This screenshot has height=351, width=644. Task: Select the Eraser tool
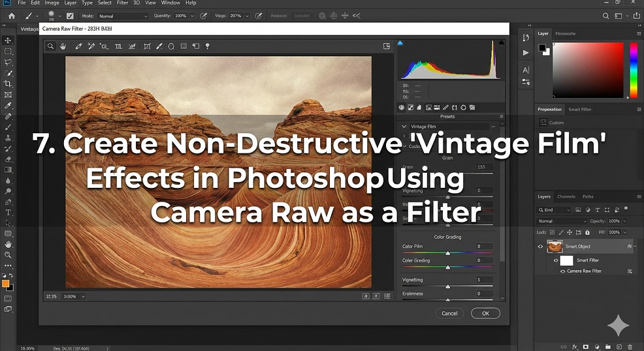pyautogui.click(x=8, y=159)
